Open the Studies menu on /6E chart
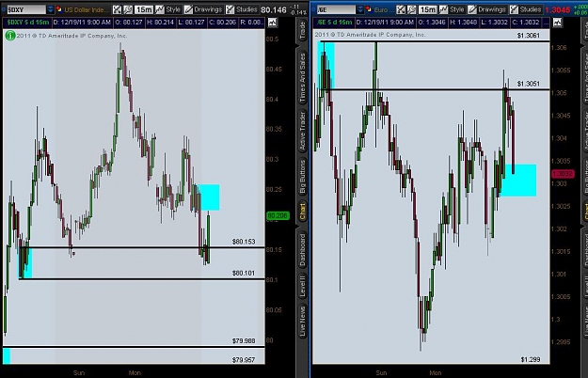 click(526, 9)
